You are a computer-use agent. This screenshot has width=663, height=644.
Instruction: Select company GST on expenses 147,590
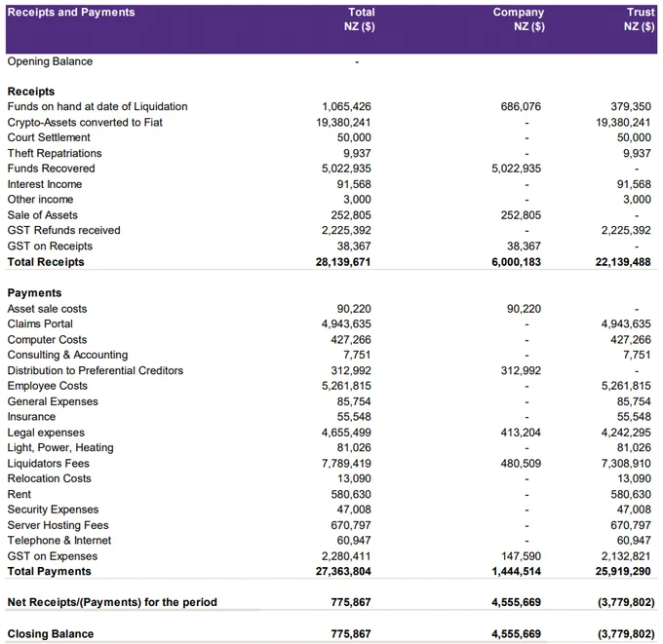click(521, 556)
